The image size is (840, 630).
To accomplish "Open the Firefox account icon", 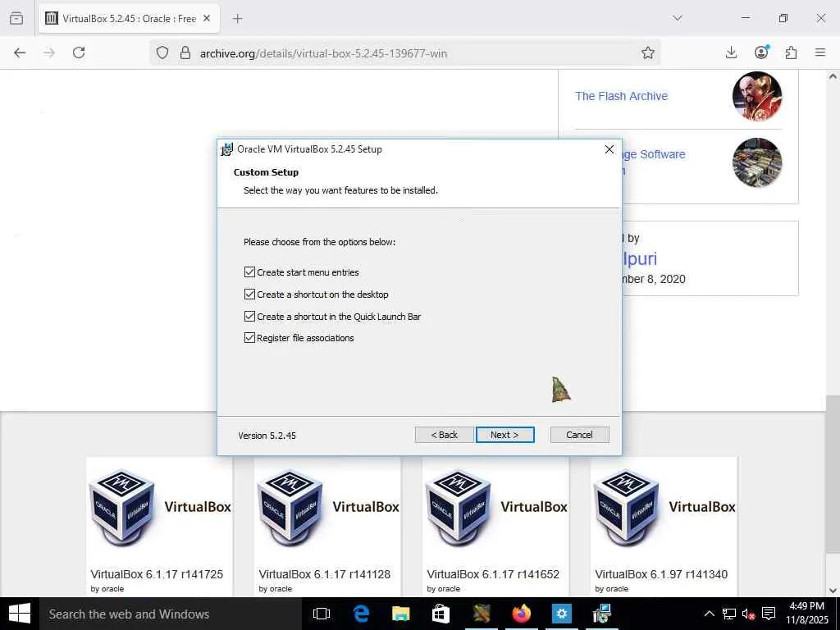I will point(761,52).
